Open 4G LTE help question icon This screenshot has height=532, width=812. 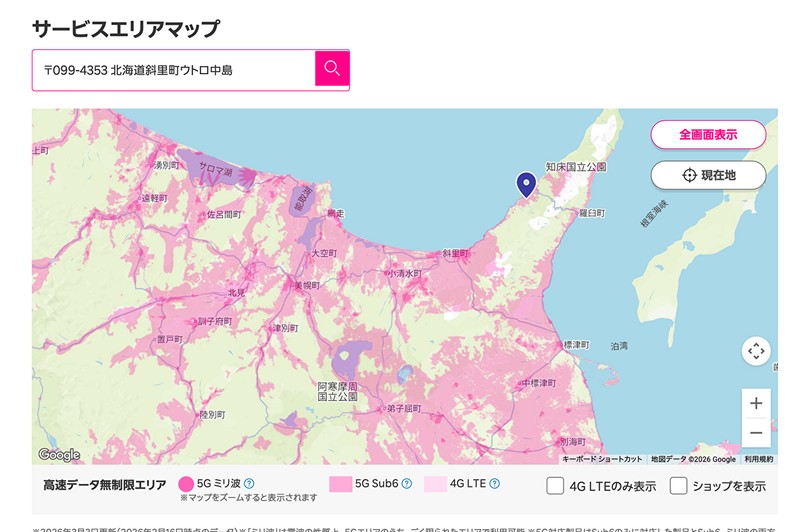494,484
